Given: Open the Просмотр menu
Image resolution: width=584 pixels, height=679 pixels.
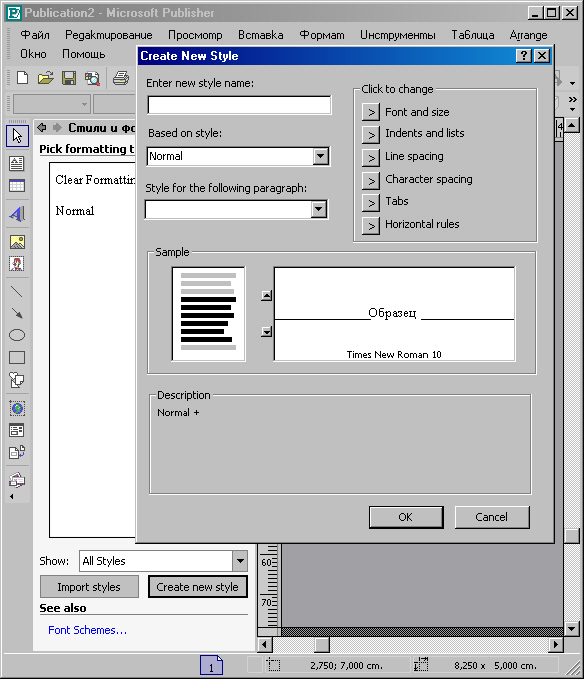Looking at the screenshot, I should tap(195, 35).
